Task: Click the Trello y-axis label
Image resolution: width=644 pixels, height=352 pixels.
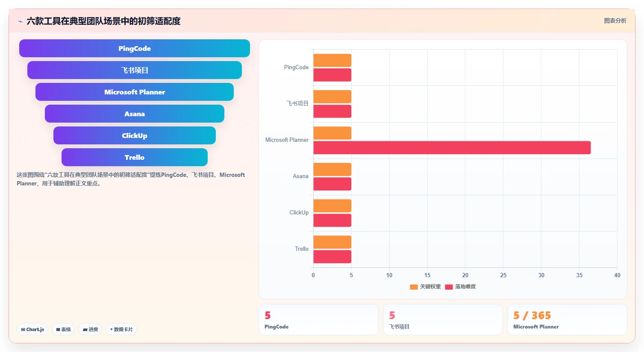Action: (x=302, y=249)
